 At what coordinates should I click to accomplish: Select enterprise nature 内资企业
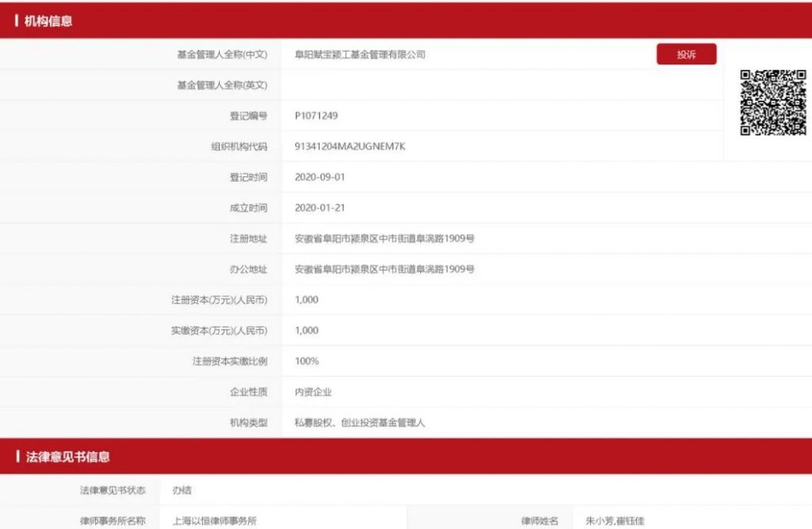click(x=312, y=392)
